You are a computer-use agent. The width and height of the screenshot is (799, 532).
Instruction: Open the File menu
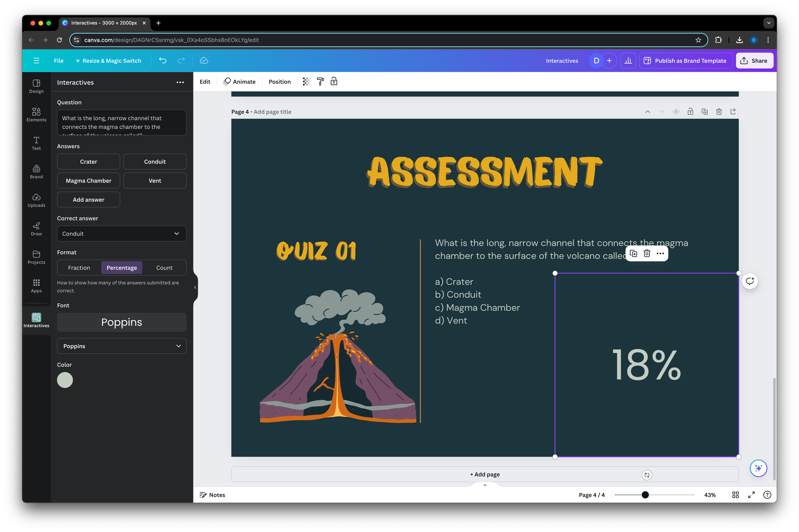pyautogui.click(x=58, y=61)
